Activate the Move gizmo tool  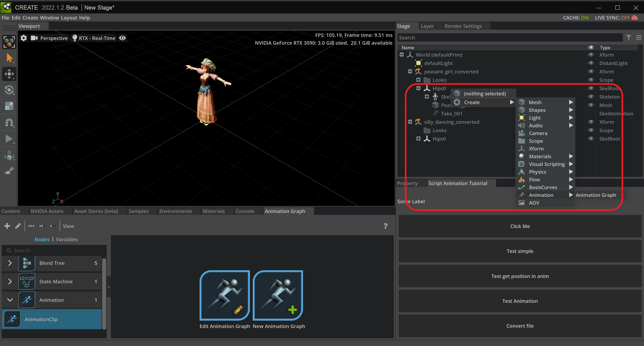pos(9,74)
